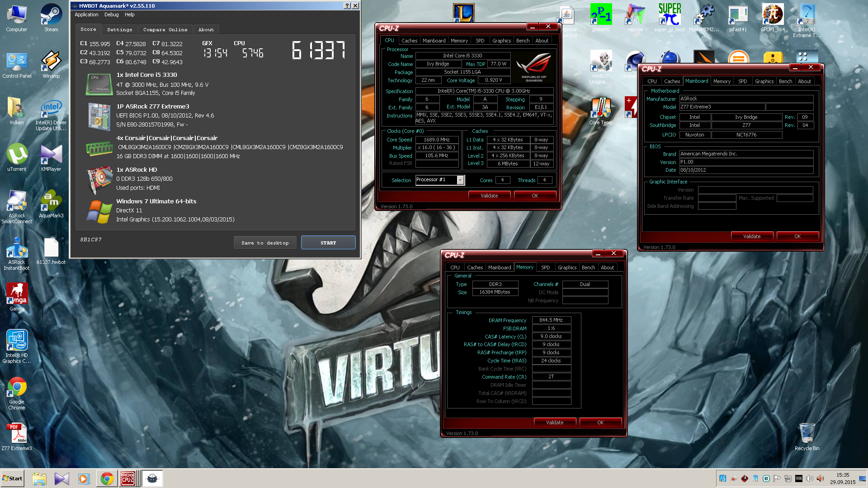Open Bench tab in the CPU-Z processor window

[523, 41]
